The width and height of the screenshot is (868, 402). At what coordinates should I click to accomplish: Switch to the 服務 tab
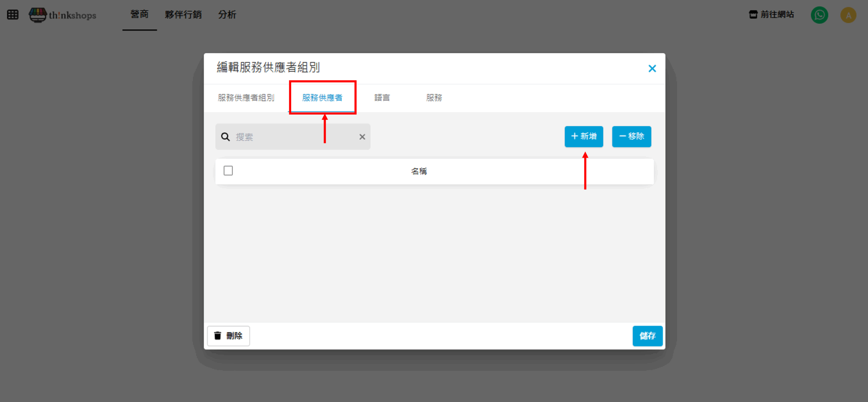pyautogui.click(x=434, y=98)
